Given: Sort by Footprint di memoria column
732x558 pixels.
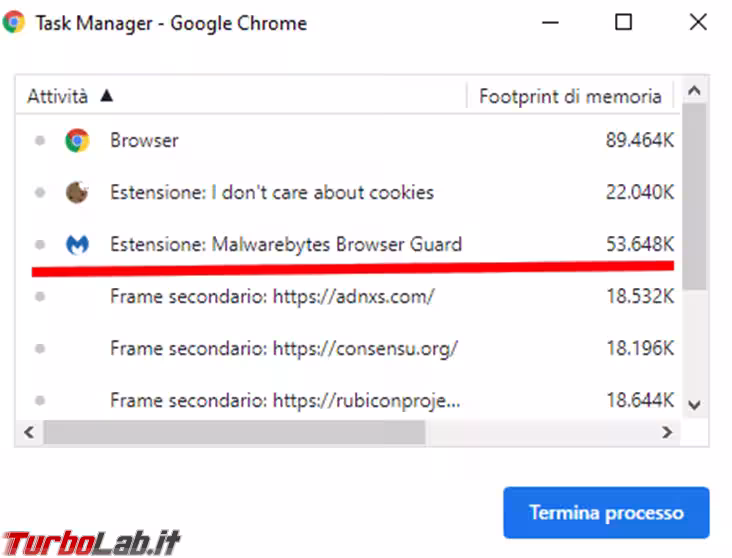Looking at the screenshot, I should pyautogui.click(x=570, y=96).
